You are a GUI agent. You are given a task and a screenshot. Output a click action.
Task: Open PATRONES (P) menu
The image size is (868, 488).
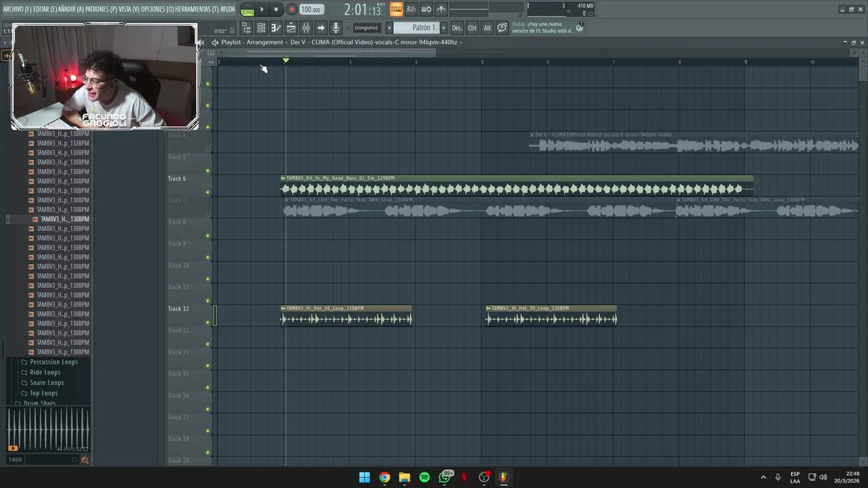pyautogui.click(x=102, y=9)
